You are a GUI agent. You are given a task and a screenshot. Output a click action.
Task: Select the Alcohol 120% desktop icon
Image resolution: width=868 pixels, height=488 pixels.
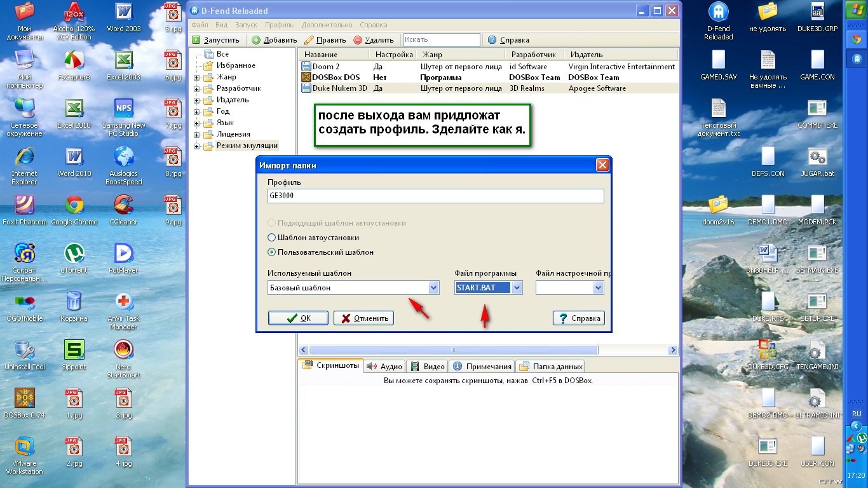coord(74,21)
